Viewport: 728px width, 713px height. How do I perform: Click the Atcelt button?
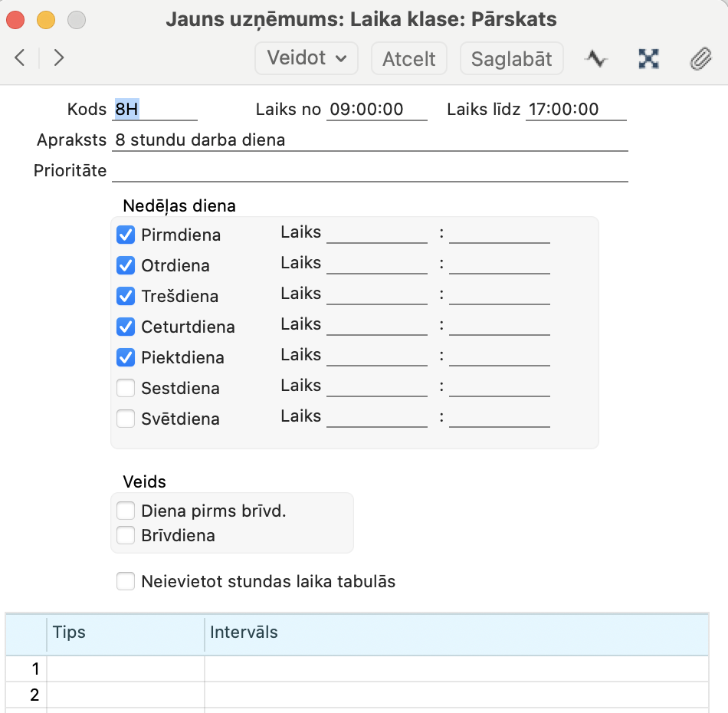click(x=409, y=58)
